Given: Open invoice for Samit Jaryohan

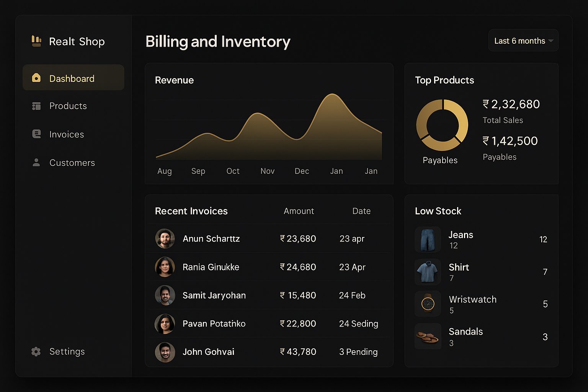Looking at the screenshot, I should point(269,295).
